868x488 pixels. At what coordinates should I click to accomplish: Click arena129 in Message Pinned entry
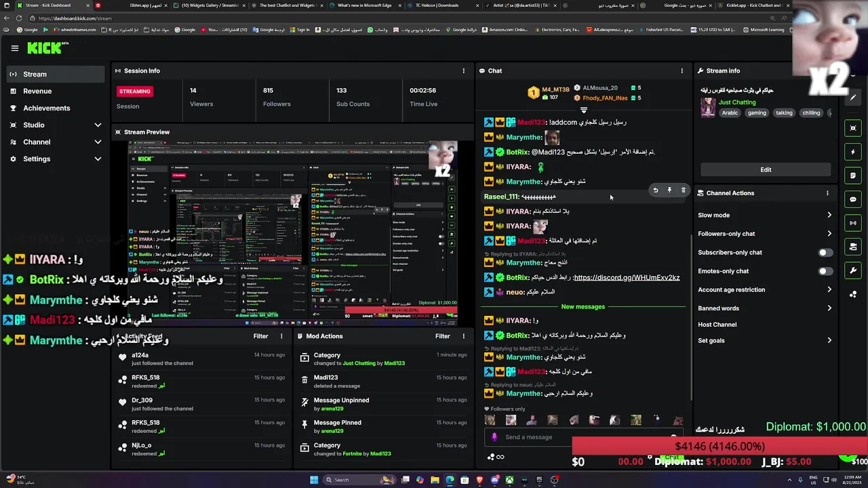tap(332, 431)
